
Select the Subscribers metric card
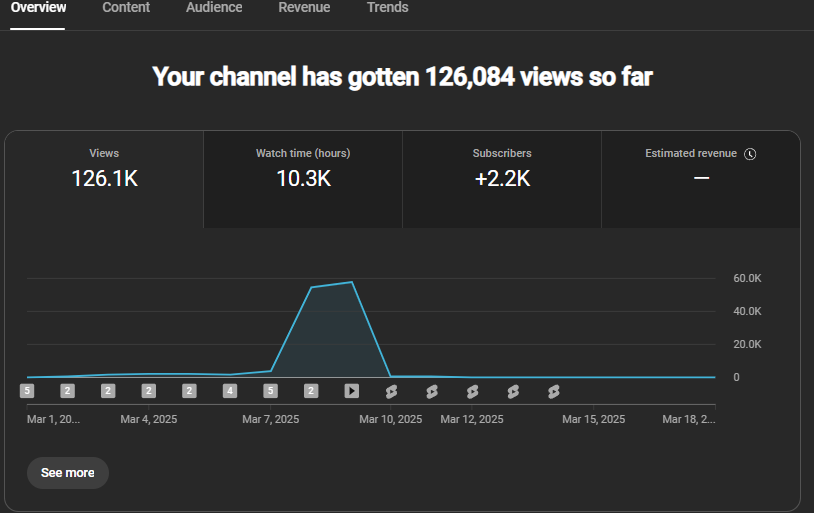click(502, 179)
